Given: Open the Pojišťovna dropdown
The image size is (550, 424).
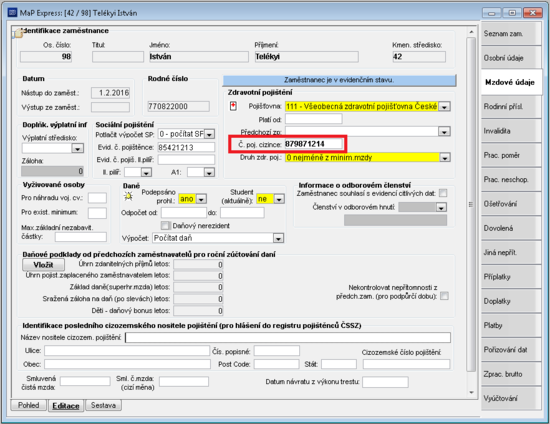Looking at the screenshot, I should pyautogui.click(x=444, y=107).
